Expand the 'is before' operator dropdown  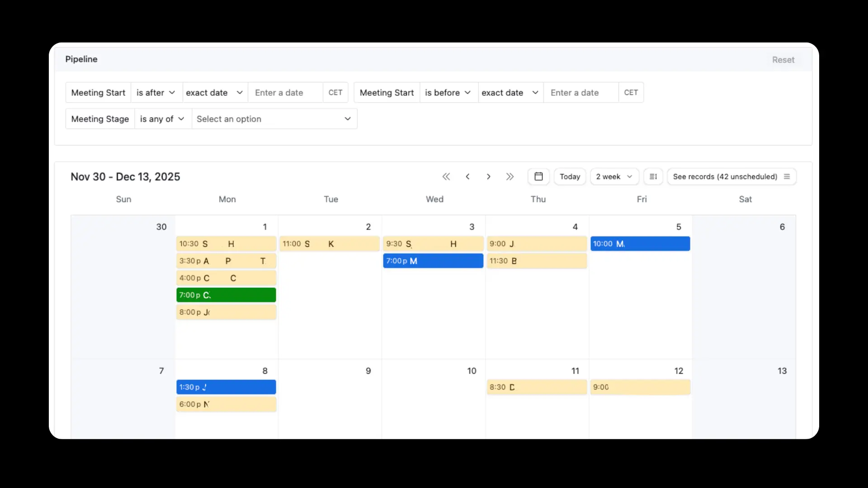tap(448, 93)
